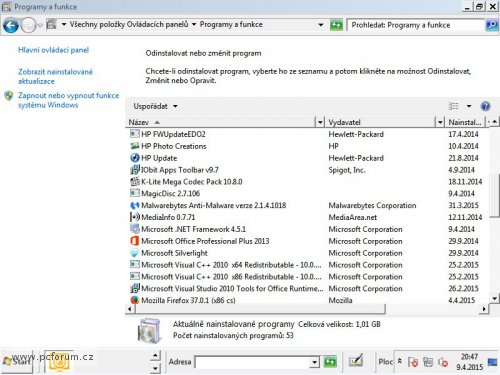The width and height of the screenshot is (500, 375).
Task: Click the change view icon
Action: (x=454, y=106)
